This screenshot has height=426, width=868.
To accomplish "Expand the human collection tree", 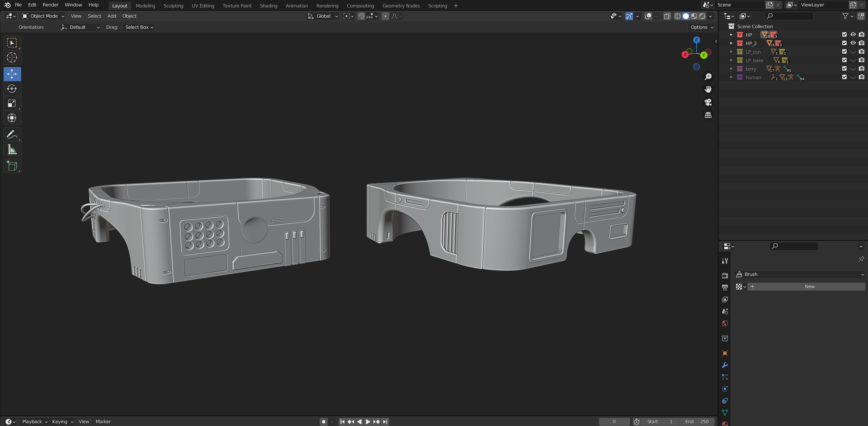I will point(731,77).
